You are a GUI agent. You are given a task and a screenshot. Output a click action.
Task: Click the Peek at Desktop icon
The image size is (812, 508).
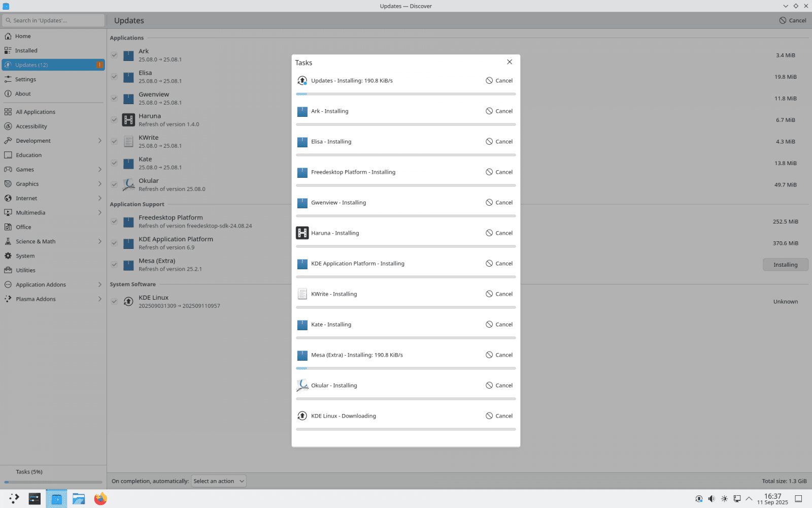pyautogui.click(x=798, y=499)
